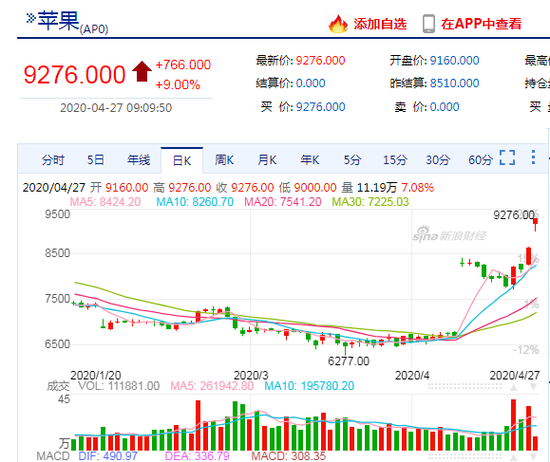550x462 pixels.
Task: Click the DEA: 336.79 label
Action: pos(197,456)
